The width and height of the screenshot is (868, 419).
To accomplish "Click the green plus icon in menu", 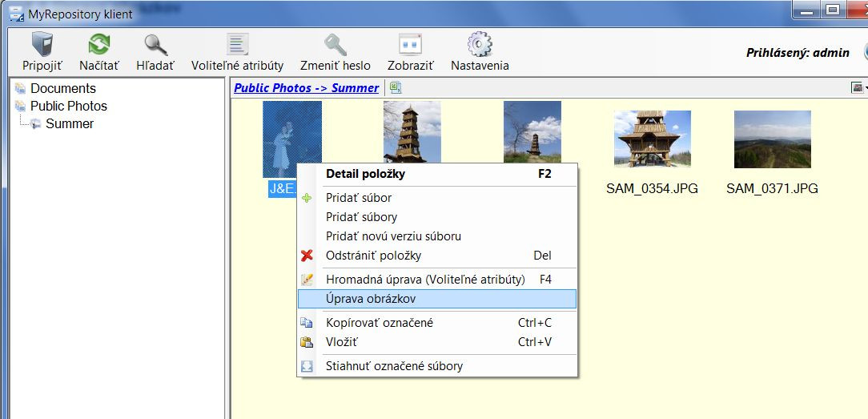I will [307, 198].
